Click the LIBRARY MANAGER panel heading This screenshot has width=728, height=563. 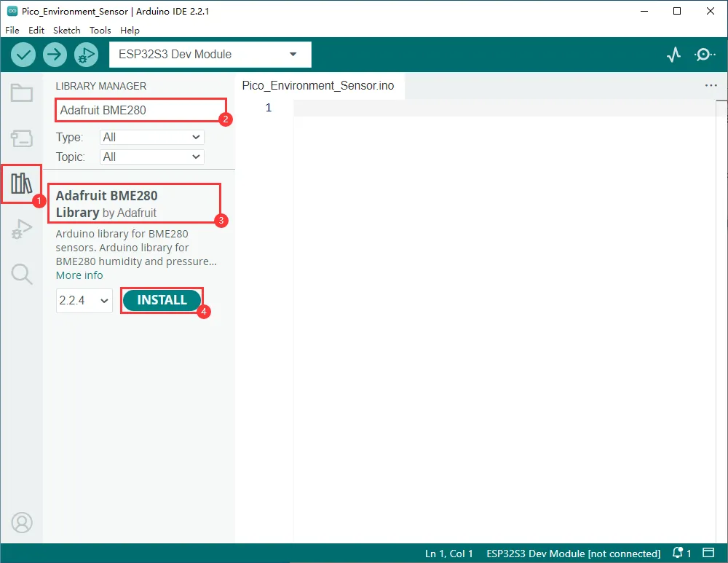[x=100, y=86]
